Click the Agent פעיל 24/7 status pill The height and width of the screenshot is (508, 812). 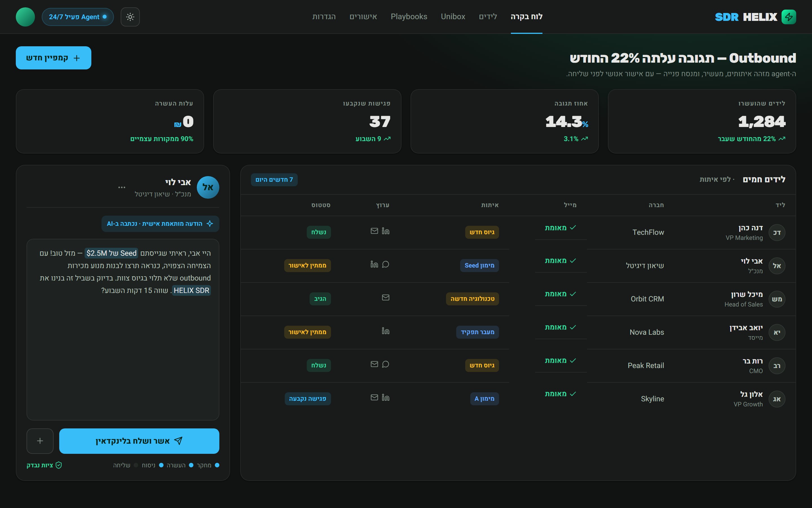tap(78, 17)
